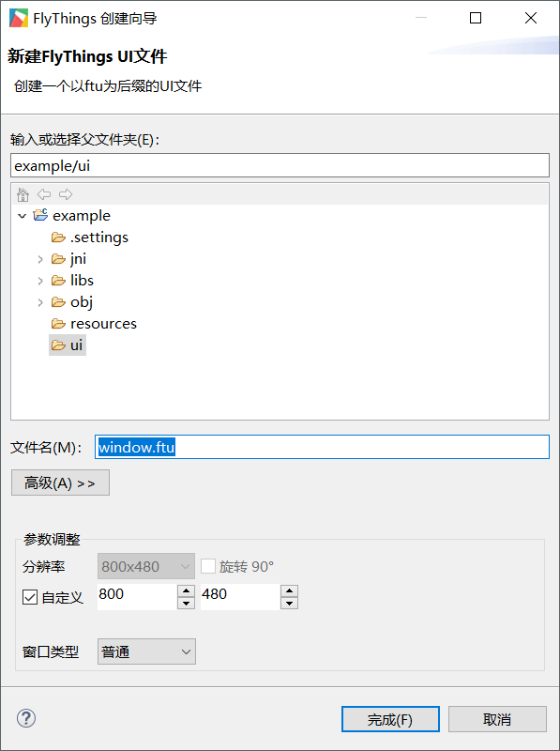This screenshot has width=560, height=751.
Task: Click the forward arrow in folder navigator
Action: tap(66, 194)
